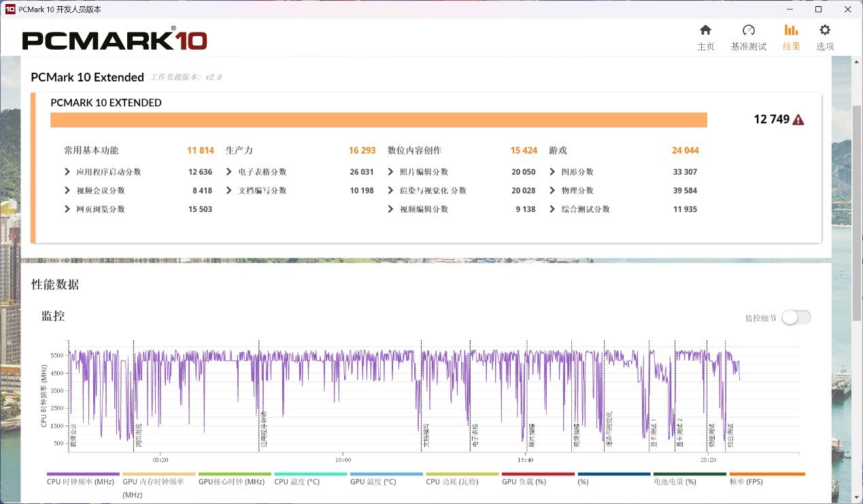Click the overall score 12 749
This screenshot has width=863, height=504.
pyautogui.click(x=771, y=120)
